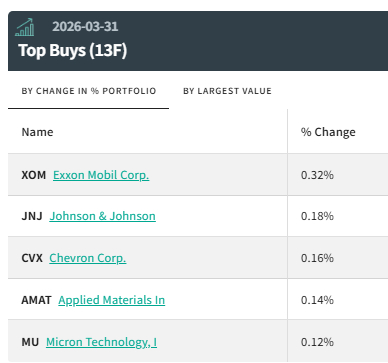Click the 0.12% change value for Micron
The image size is (388, 363).
[x=317, y=342]
